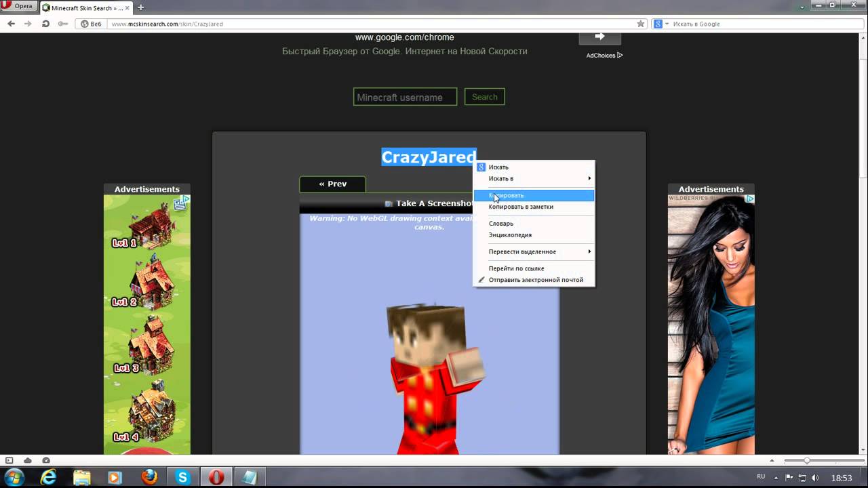Screen dimensions: 868x488
Task: Click the RU language indicator
Action: pos(761,477)
